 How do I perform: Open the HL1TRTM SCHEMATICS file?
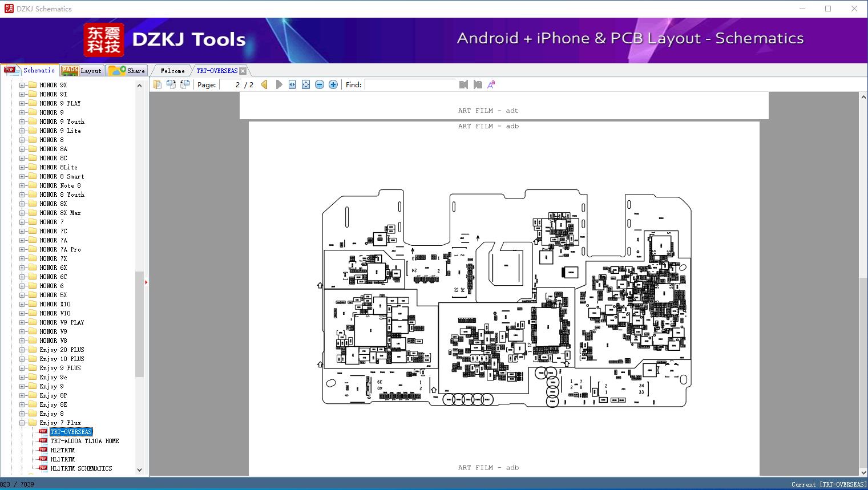tap(81, 468)
